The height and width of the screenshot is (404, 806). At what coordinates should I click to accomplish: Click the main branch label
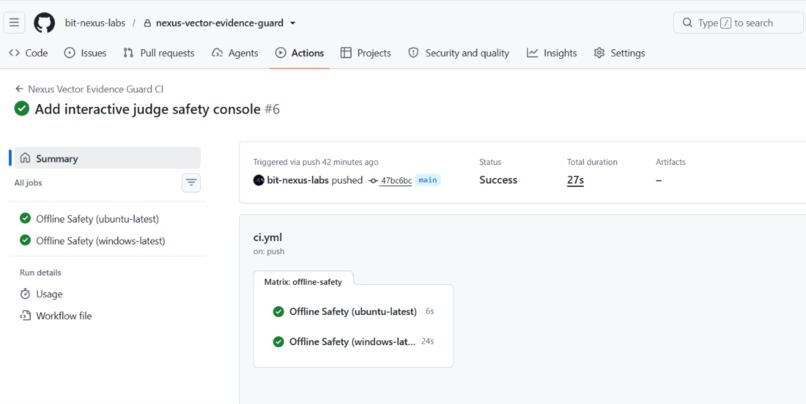pos(428,180)
